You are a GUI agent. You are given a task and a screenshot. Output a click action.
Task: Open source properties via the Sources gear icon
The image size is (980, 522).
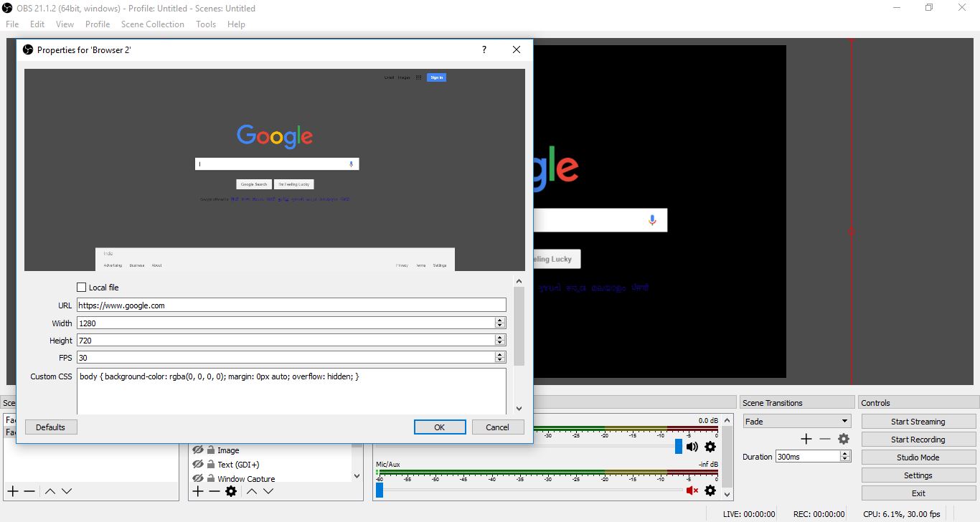click(x=231, y=491)
